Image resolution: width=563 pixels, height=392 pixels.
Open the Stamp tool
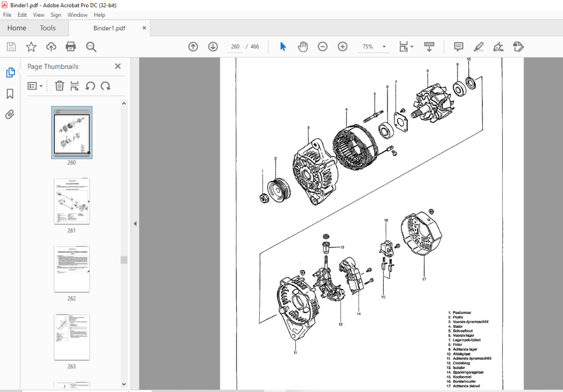click(x=518, y=47)
